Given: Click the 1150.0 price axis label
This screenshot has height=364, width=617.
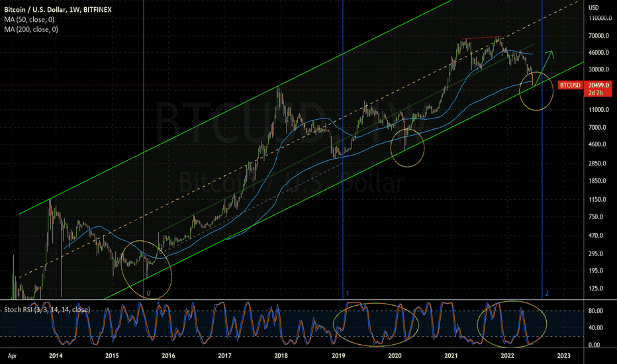Looking at the screenshot, I should click(x=597, y=199).
